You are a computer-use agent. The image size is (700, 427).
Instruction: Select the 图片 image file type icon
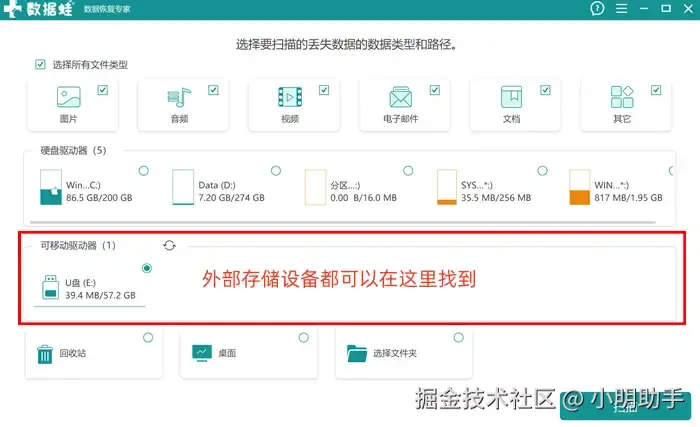pyautogui.click(x=69, y=97)
